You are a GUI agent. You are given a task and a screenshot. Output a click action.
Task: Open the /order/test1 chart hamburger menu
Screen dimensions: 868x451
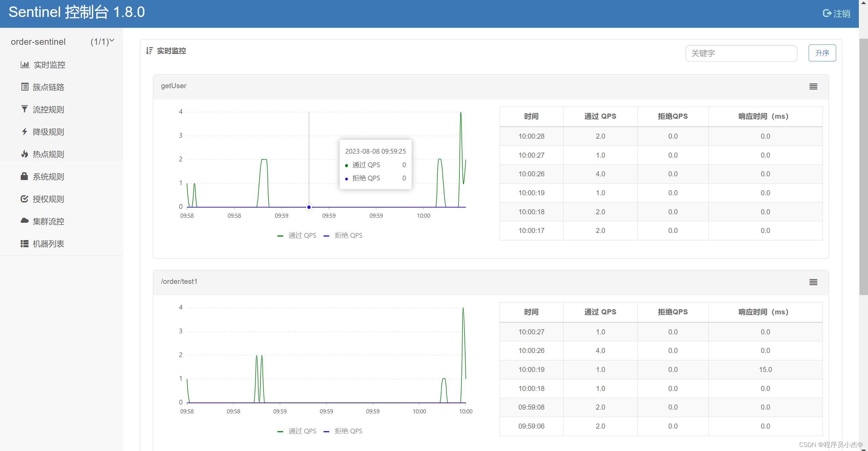point(813,282)
